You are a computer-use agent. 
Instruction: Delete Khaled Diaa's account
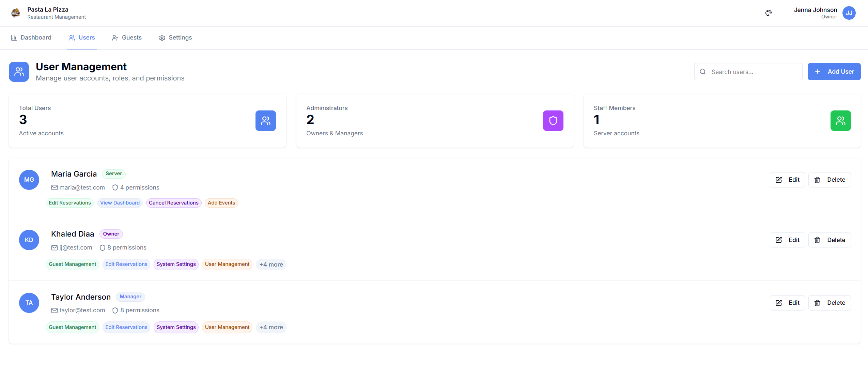(829, 240)
